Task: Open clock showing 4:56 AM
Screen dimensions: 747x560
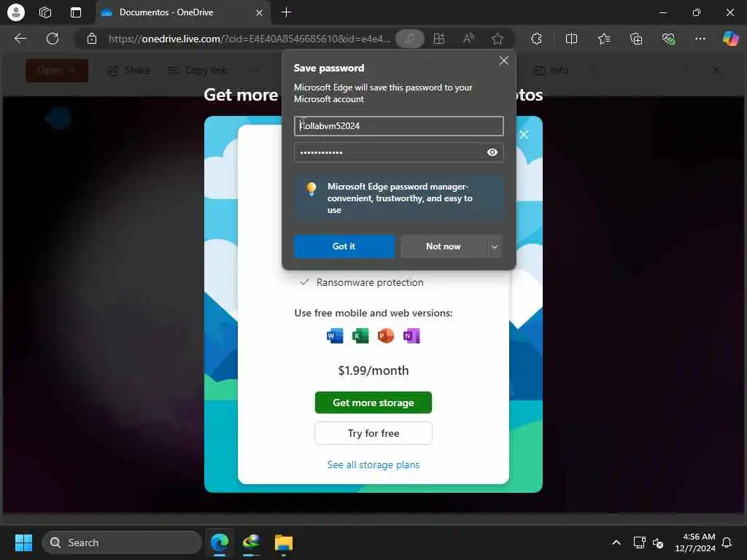Action: pyautogui.click(x=695, y=542)
